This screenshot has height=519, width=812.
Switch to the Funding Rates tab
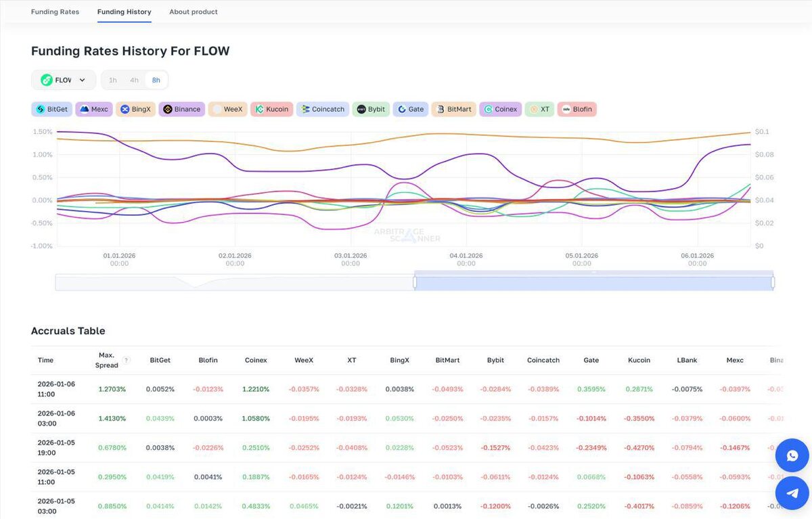[55, 12]
